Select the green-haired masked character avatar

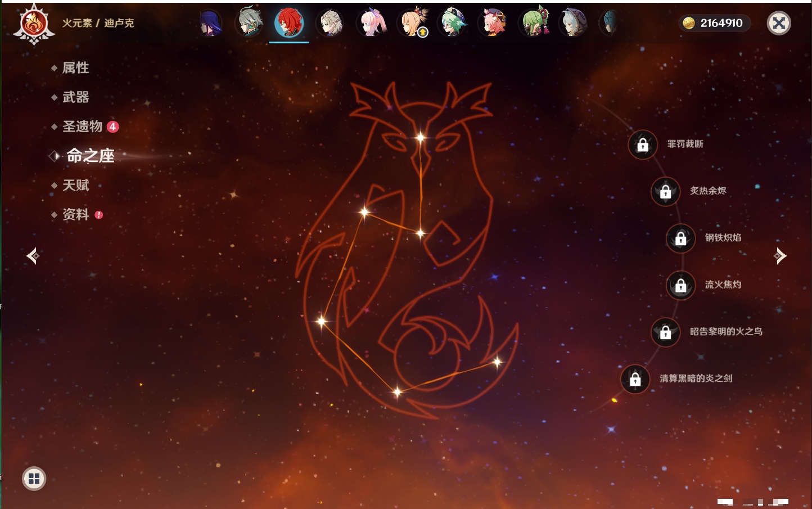534,23
